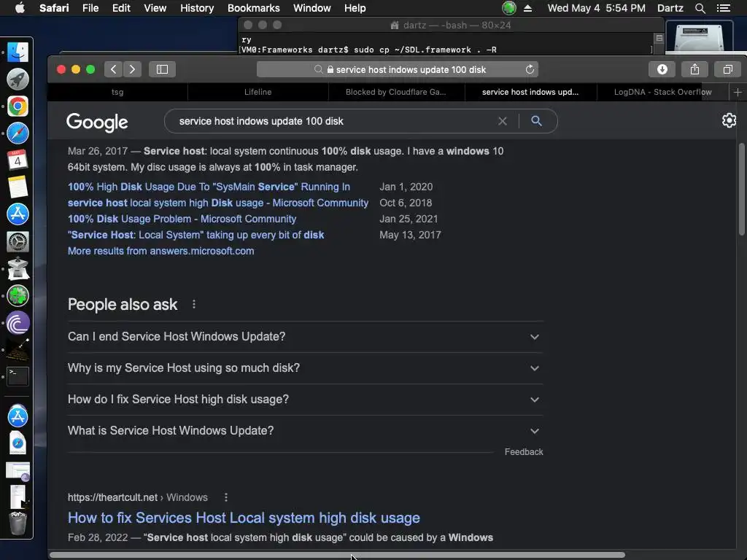This screenshot has height=560, width=747.
Task: Open "service host local system high Disk usage" link
Action: click(217, 203)
